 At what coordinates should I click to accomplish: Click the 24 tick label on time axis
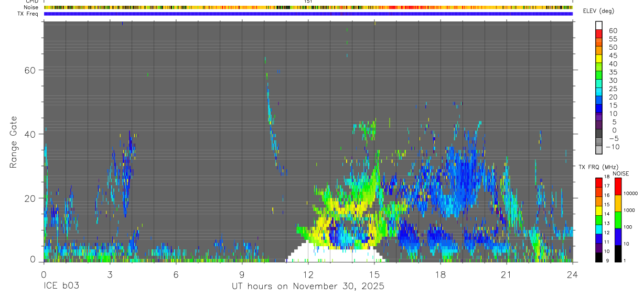coord(573,274)
